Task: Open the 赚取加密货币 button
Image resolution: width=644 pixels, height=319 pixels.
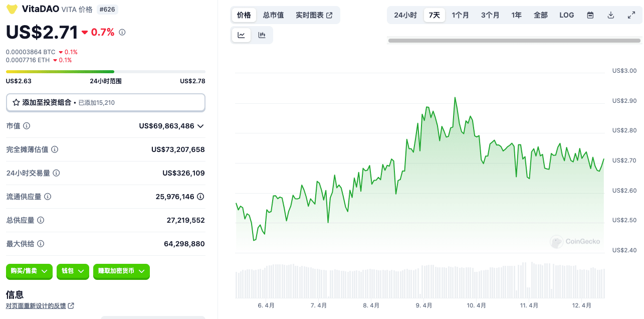Action: point(121,271)
